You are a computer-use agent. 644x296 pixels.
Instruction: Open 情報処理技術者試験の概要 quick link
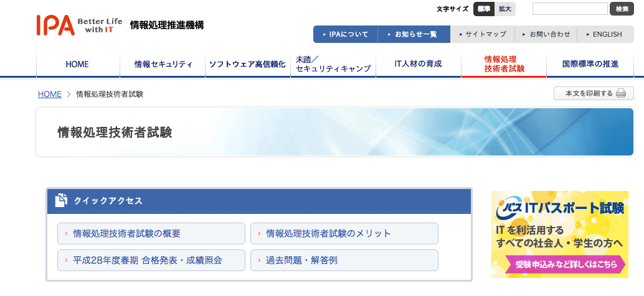(x=151, y=234)
